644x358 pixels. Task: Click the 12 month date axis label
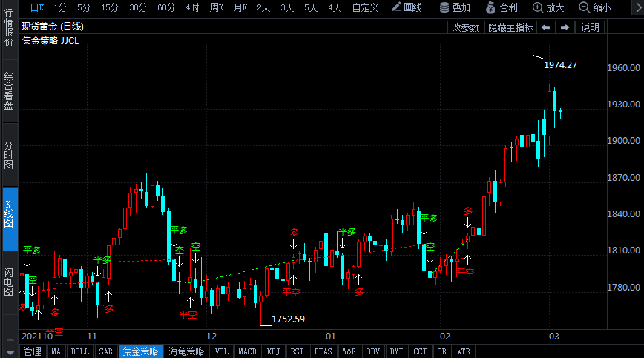(211, 337)
